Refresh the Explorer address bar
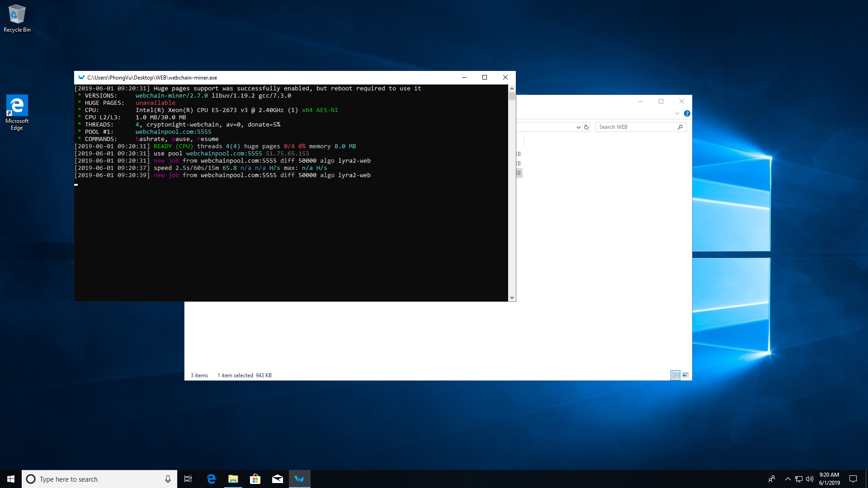The width and height of the screenshot is (868, 488). (x=586, y=127)
